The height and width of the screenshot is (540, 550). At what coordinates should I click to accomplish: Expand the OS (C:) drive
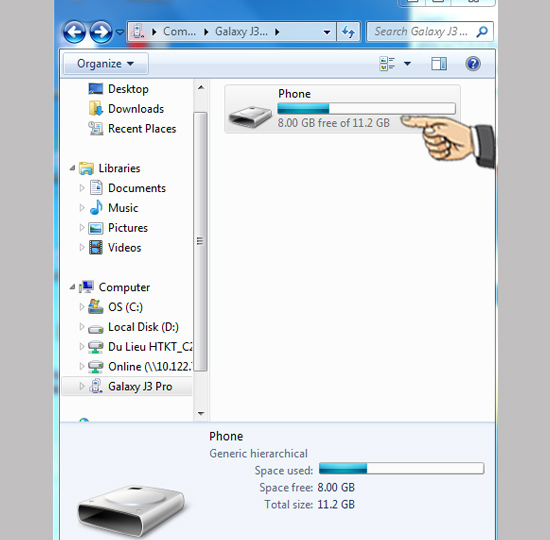click(x=82, y=307)
